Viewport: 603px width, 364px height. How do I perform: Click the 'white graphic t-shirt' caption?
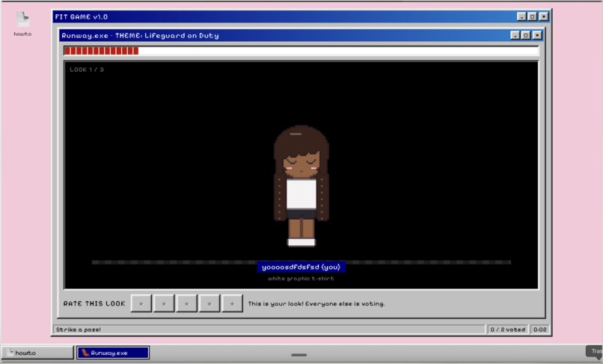click(301, 279)
